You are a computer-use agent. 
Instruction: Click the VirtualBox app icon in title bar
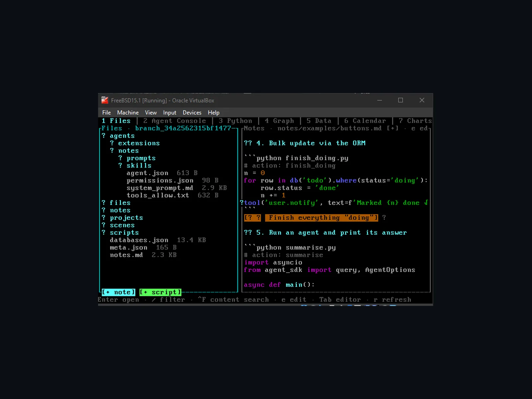click(x=105, y=100)
